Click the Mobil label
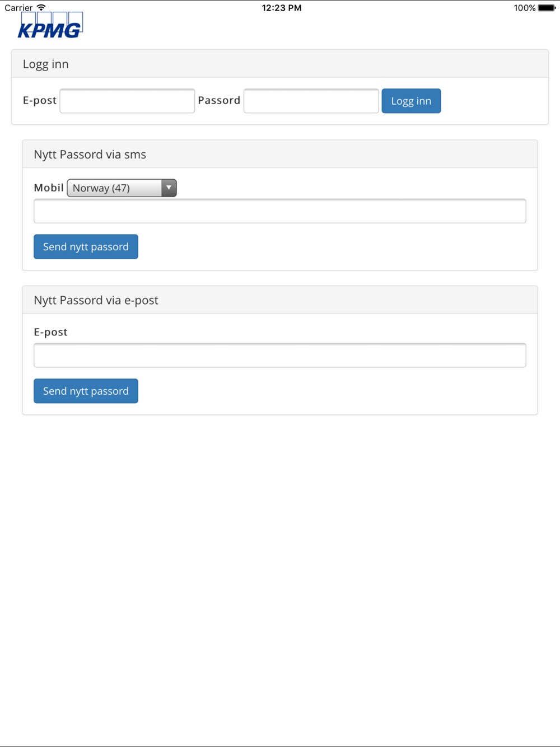This screenshot has height=747, width=560. (x=49, y=188)
